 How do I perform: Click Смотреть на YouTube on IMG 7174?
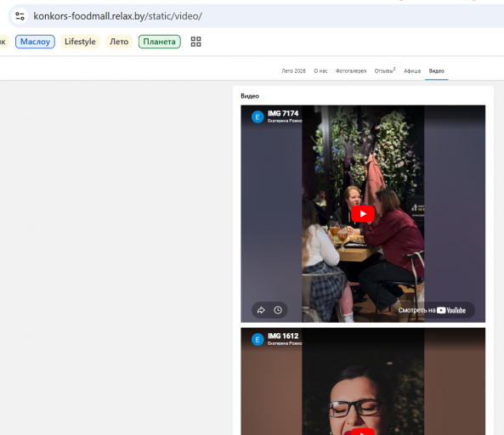(432, 310)
